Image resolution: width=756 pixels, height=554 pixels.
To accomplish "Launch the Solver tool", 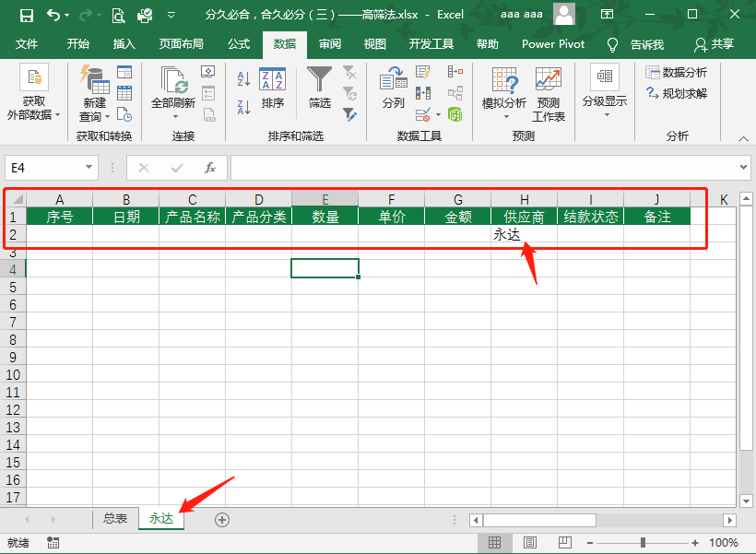I will 685,91.
